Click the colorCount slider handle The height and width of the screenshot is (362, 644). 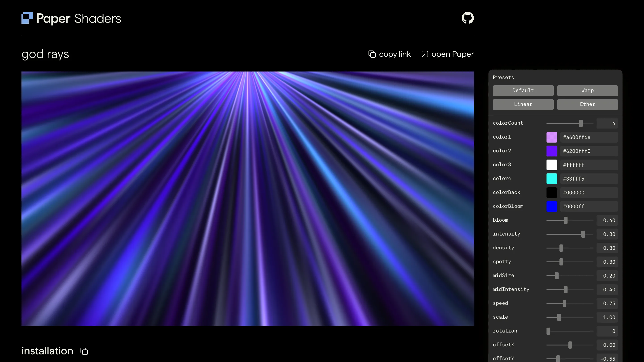tap(581, 123)
